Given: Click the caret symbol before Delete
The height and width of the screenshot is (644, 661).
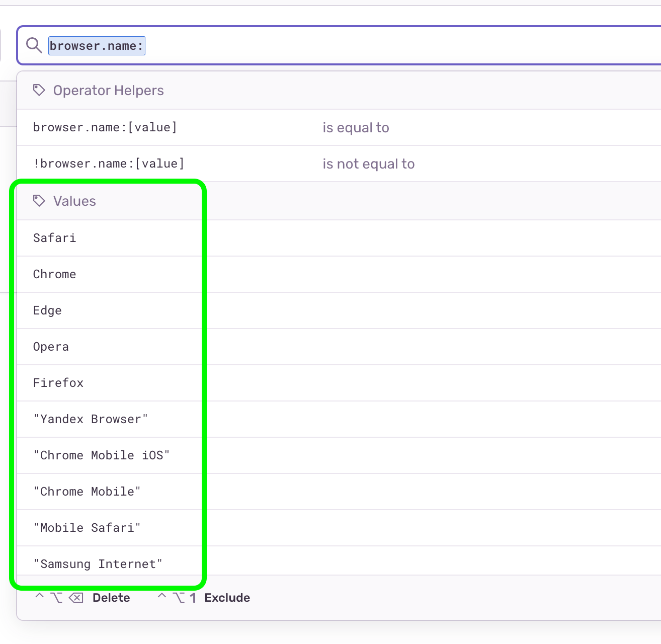Looking at the screenshot, I should [x=40, y=597].
